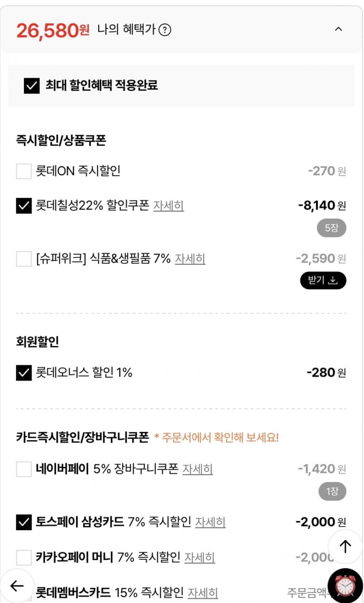Tap the back arrow icon
This screenshot has height=603, width=364.
coord(17,586)
